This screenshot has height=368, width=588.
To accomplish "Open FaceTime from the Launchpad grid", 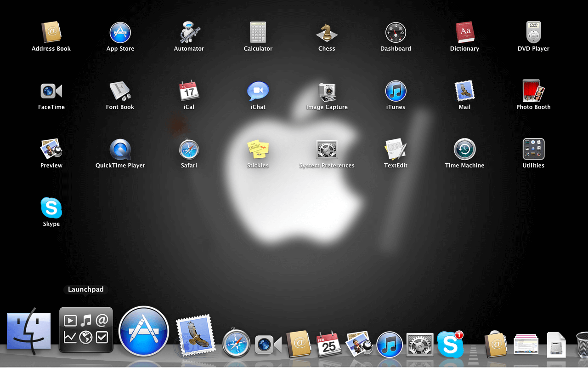I will pos(51,91).
